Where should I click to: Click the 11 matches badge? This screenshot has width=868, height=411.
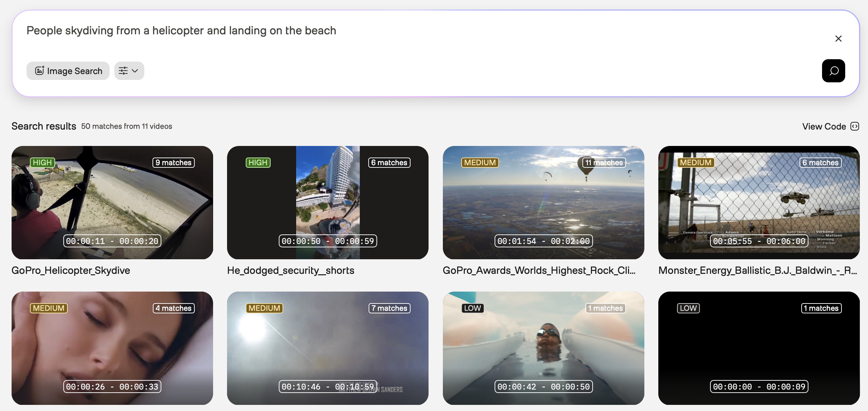click(x=604, y=163)
